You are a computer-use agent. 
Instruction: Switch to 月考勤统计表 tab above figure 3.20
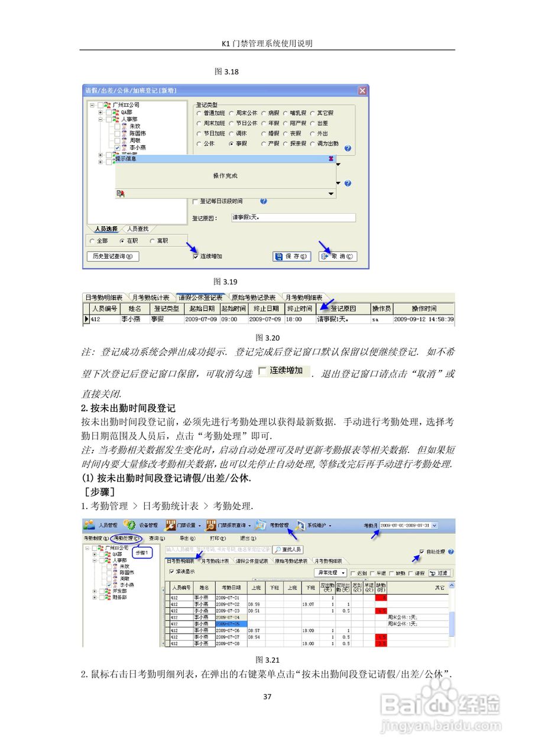151,297
